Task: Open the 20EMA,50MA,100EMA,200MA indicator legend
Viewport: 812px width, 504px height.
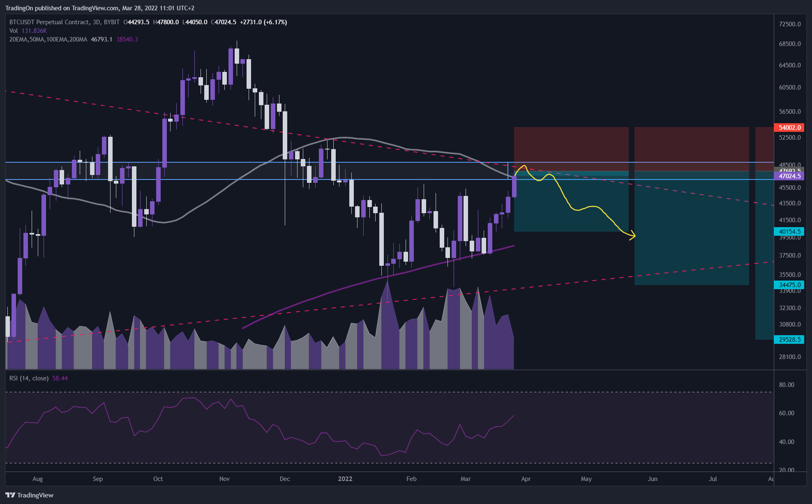Action: pos(48,39)
